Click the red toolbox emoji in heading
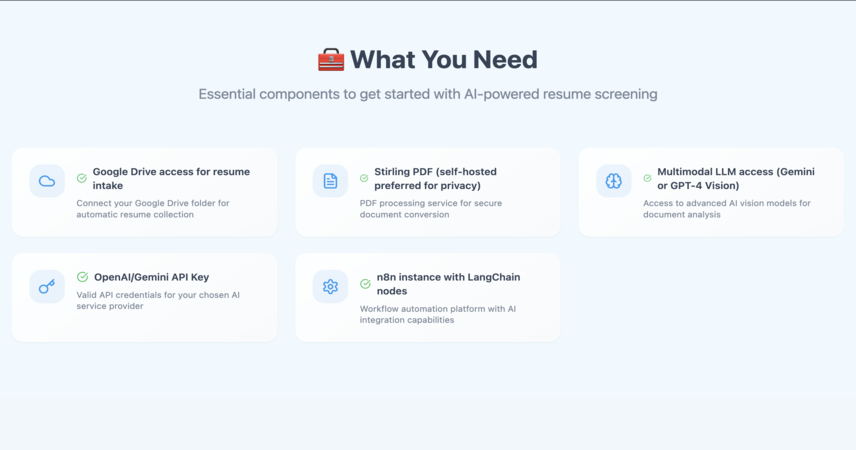Viewport: 856px width, 450px height. point(331,60)
